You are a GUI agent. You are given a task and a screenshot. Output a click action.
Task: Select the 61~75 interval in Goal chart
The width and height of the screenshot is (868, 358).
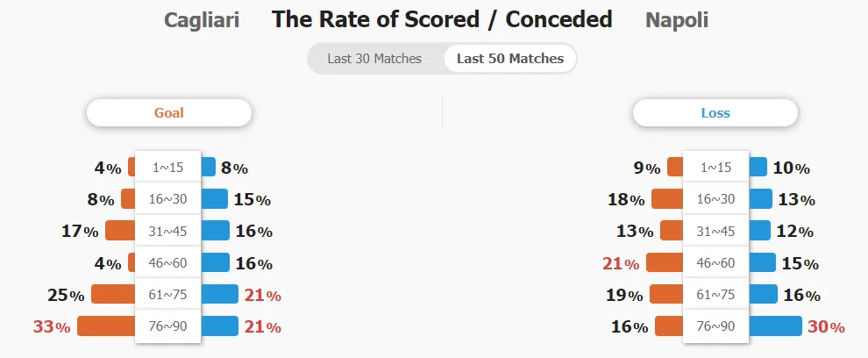(167, 294)
